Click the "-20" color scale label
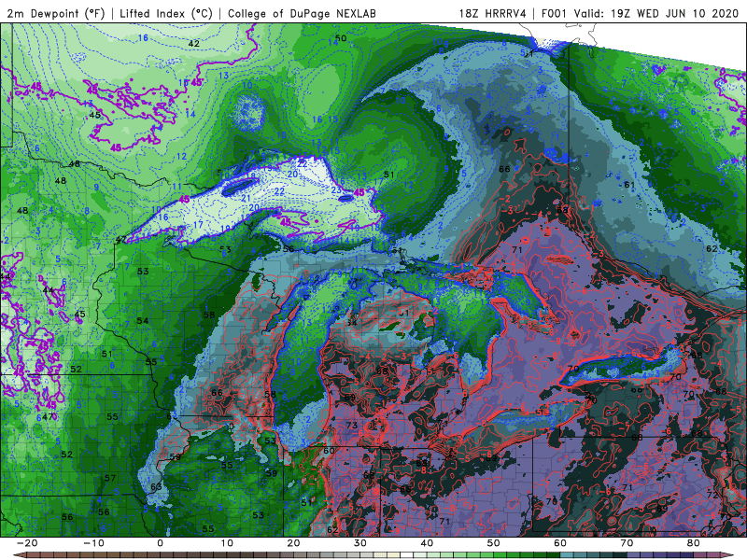The height and width of the screenshot is (560, 747). click(27, 543)
